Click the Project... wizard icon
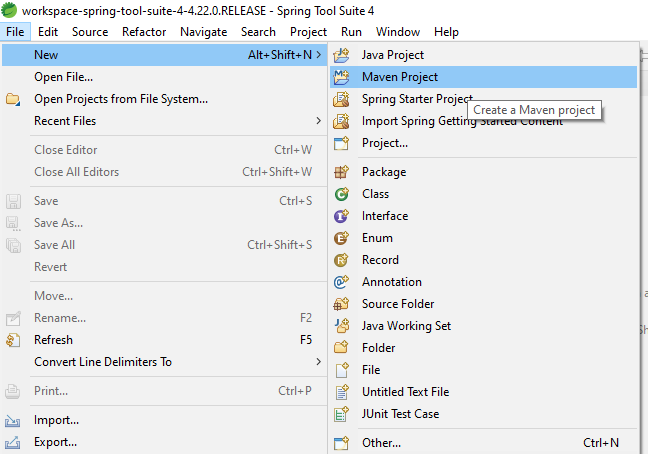 (x=341, y=143)
